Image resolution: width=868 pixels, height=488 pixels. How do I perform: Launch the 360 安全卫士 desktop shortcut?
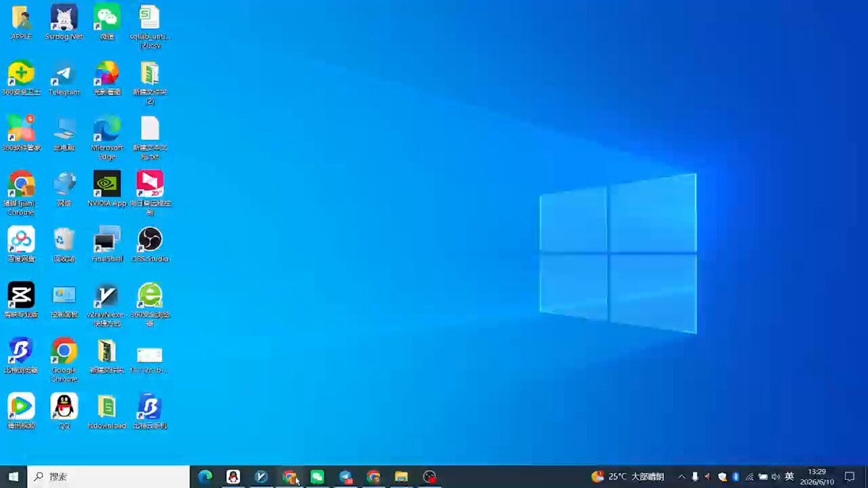[x=21, y=78]
